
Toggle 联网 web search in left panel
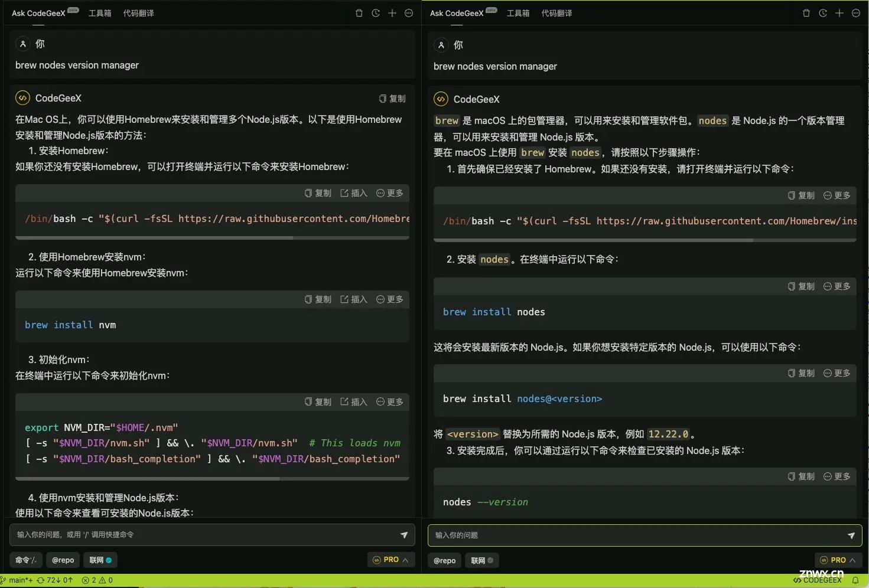tap(100, 560)
